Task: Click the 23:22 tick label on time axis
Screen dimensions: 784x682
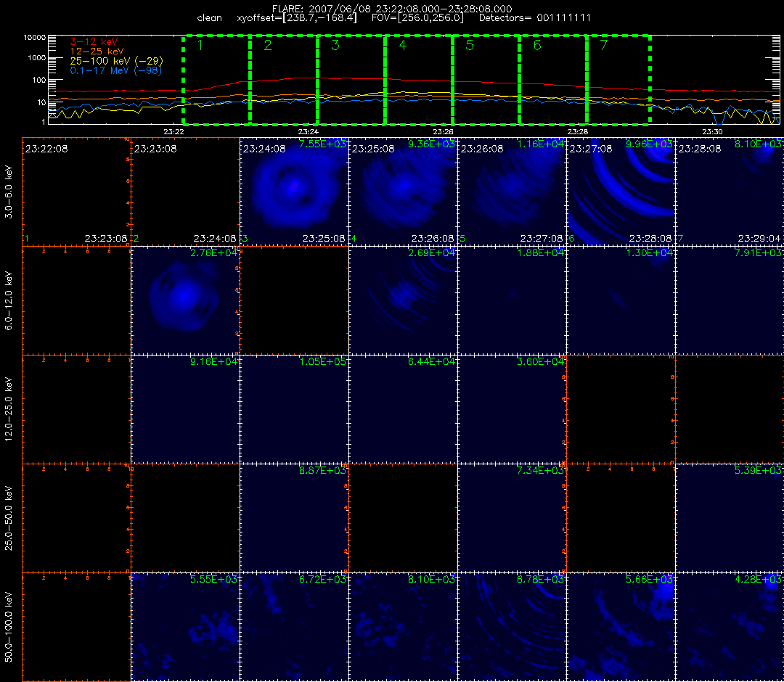Action: click(x=173, y=132)
